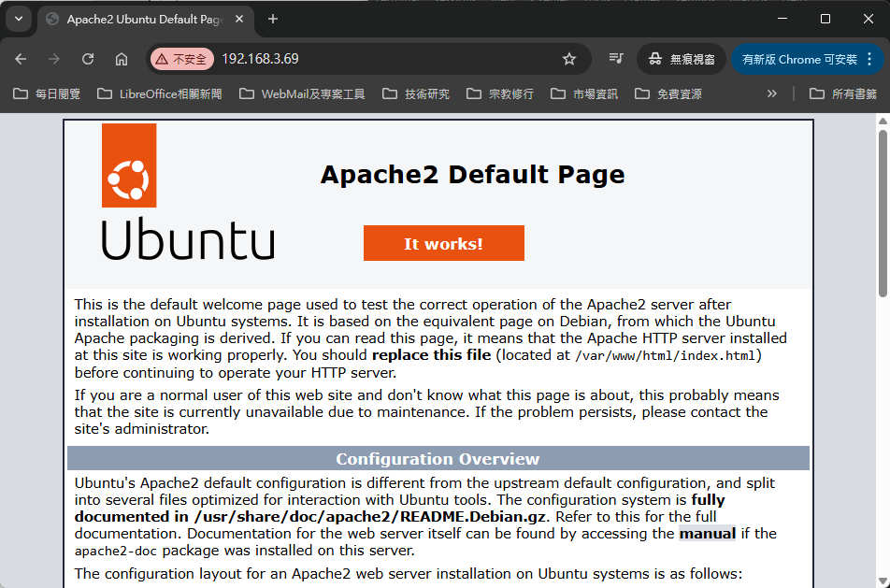Open the 每日閱覽 bookmark folder

(x=48, y=93)
